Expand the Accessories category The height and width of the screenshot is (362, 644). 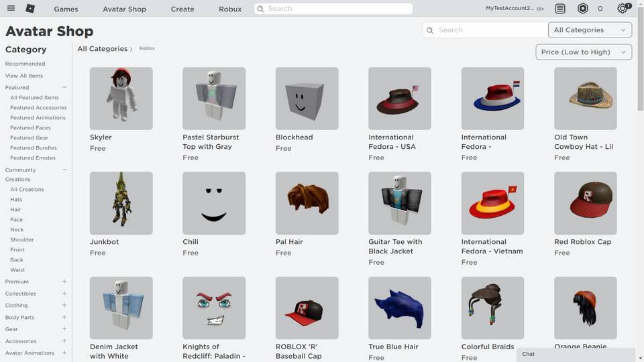tap(64, 341)
